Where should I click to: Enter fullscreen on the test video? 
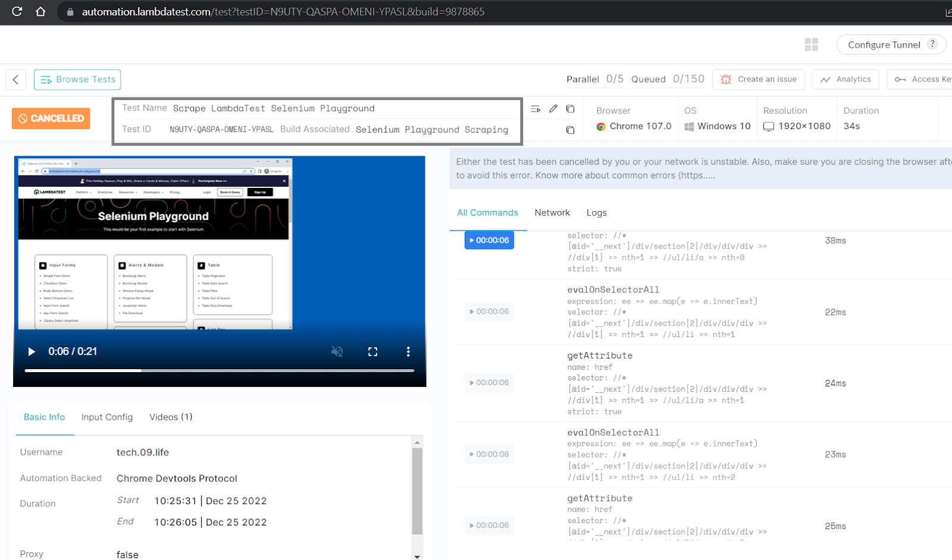point(372,352)
